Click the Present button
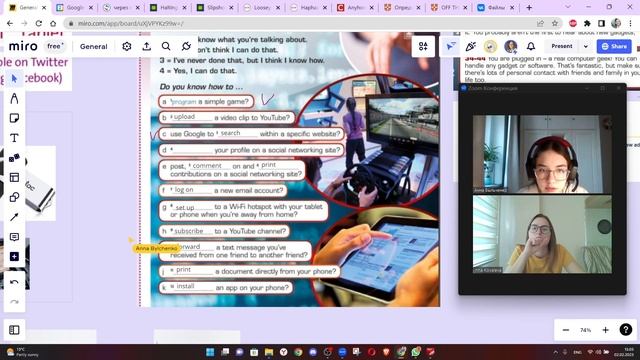 pos(562,47)
